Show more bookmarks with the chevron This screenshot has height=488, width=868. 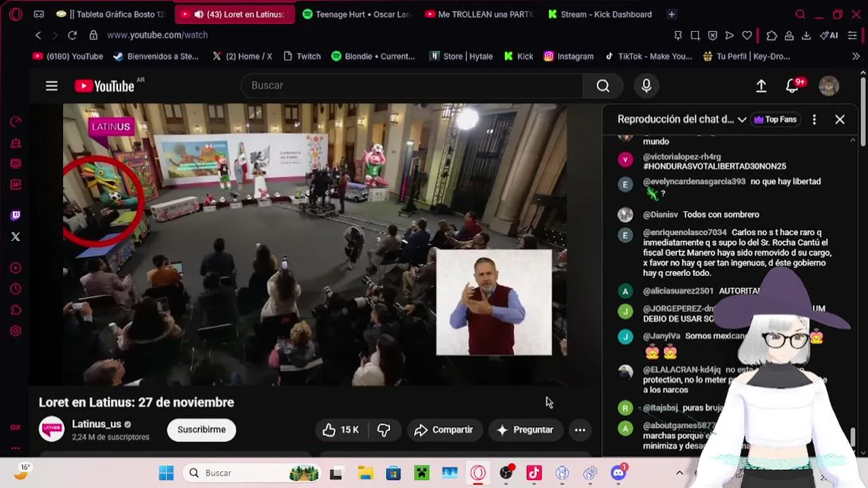[x=855, y=56]
